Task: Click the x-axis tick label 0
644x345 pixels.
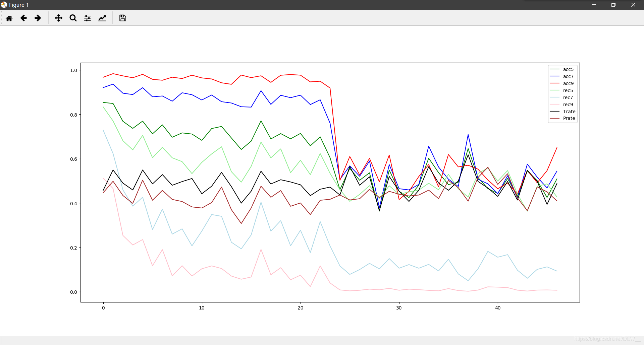Action: 103,308
